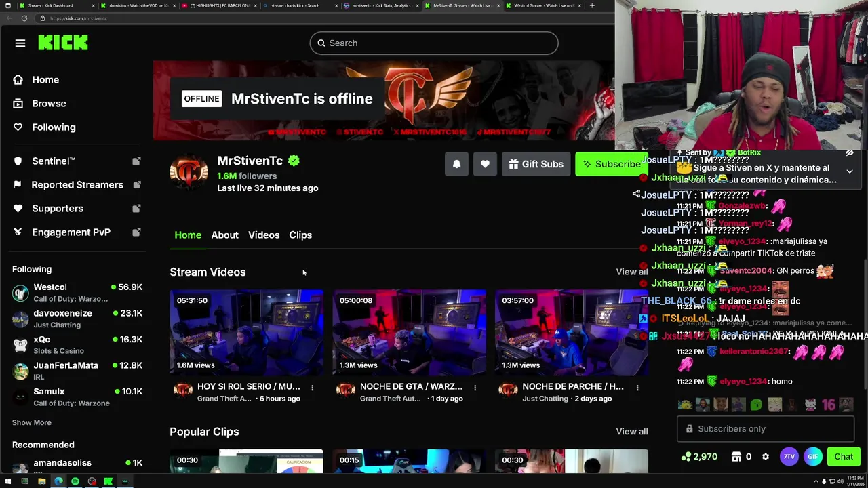868x488 pixels.
Task: Open options menu for NOCHE DE PARCHE video
Action: tap(637, 388)
